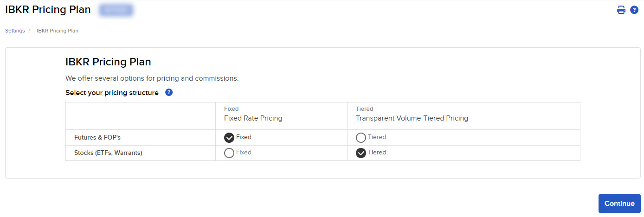The image size is (644, 217).
Task: Click the Select your pricing structure label
Action: coord(112,93)
